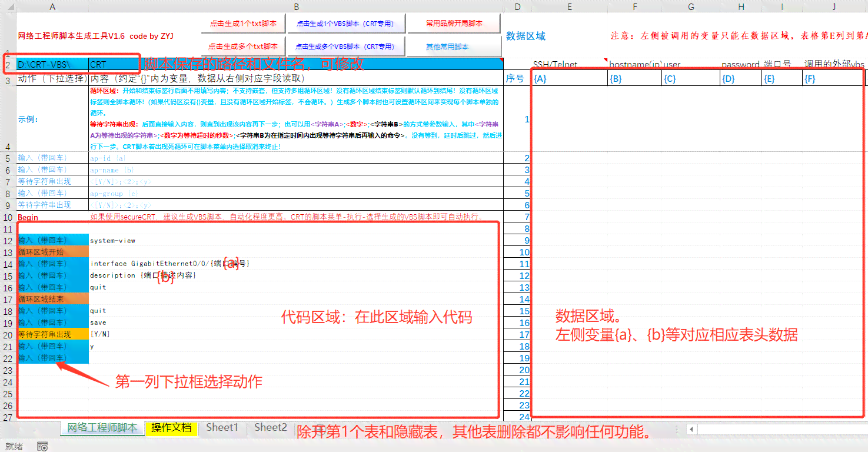
Task: Select the {B} variable header cell
Action: point(635,78)
